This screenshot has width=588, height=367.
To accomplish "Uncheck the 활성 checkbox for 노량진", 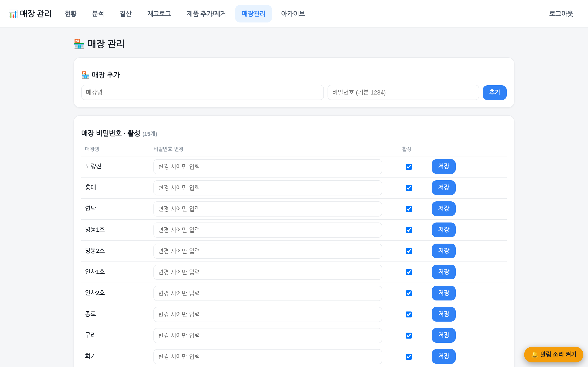I will (409, 167).
